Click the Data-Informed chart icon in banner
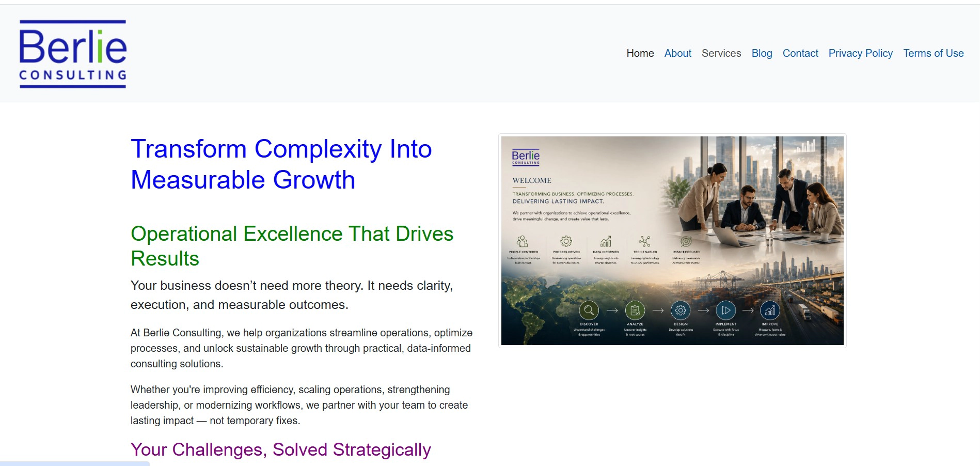 606,241
